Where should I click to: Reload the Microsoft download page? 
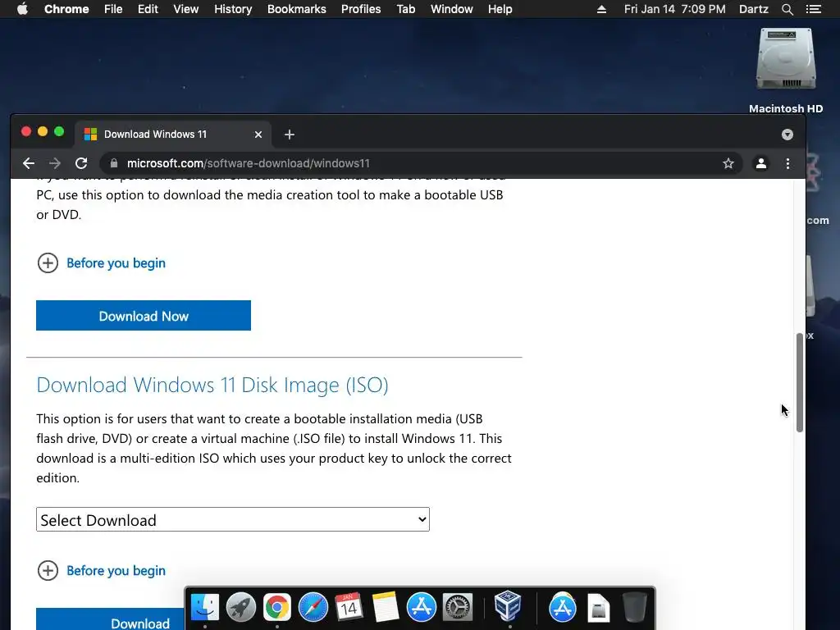pyautogui.click(x=81, y=163)
